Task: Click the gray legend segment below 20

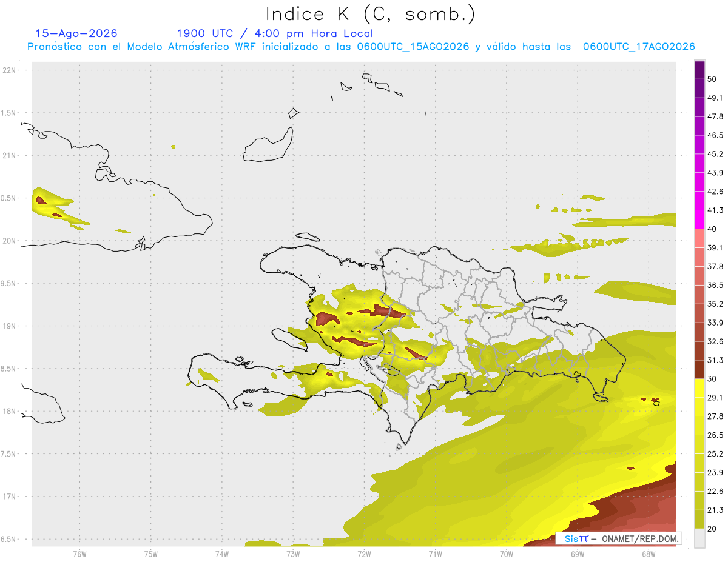Action: click(699, 538)
